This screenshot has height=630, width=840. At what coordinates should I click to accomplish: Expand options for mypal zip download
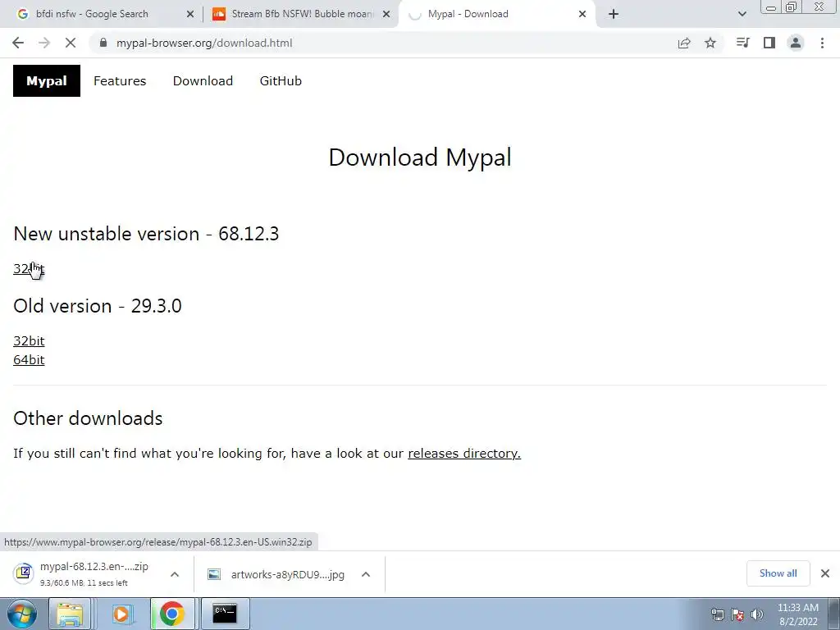point(175,574)
